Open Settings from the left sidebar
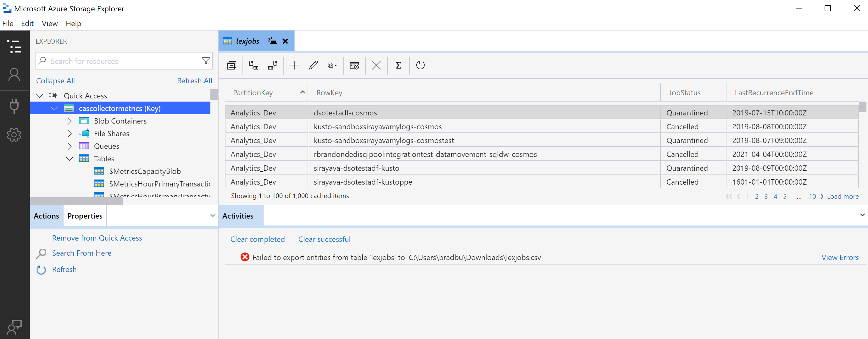868x339 pixels. pyautogui.click(x=14, y=135)
